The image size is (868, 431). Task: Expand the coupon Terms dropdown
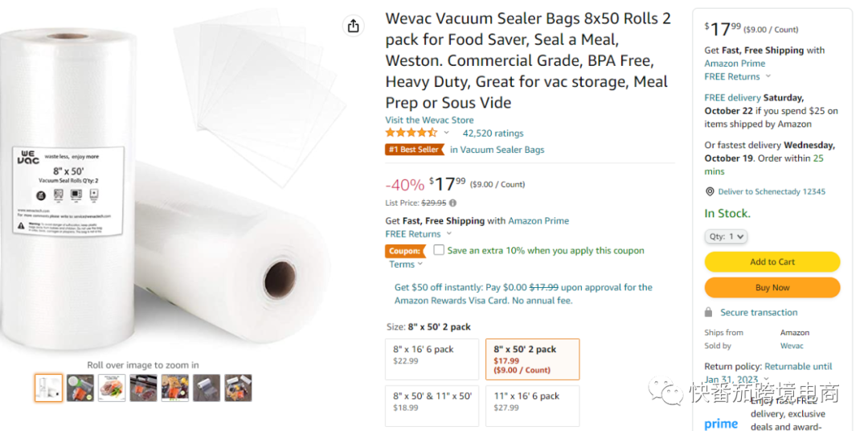(406, 265)
